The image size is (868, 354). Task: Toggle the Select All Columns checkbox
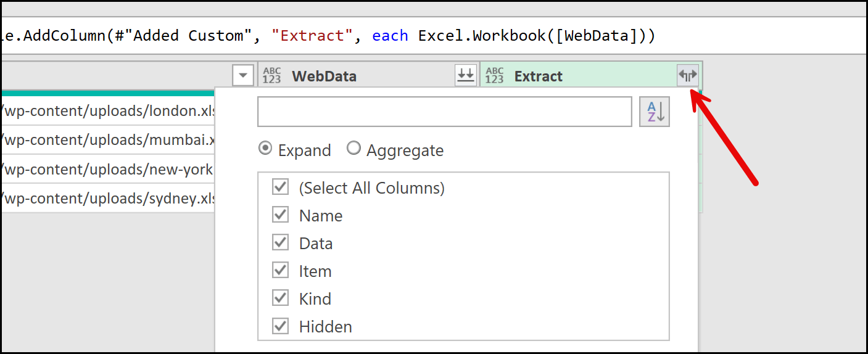[x=281, y=187]
